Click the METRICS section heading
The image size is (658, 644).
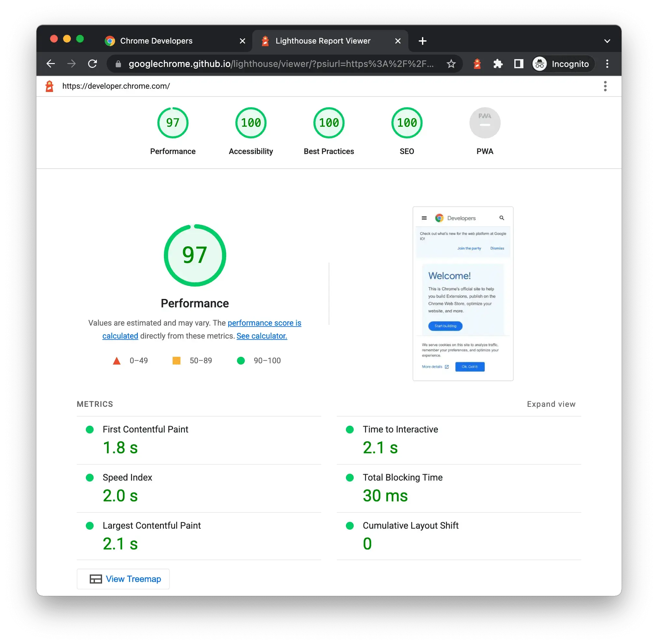click(x=95, y=404)
